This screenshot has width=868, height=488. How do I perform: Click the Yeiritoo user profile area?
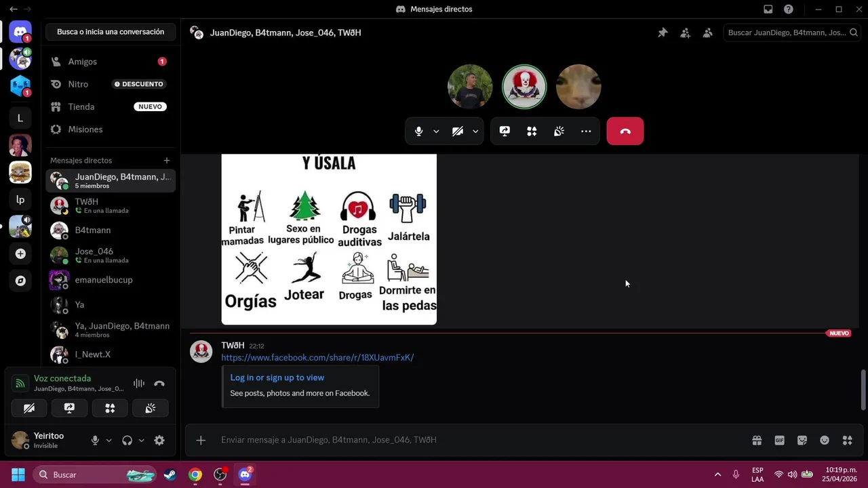pyautogui.click(x=47, y=441)
